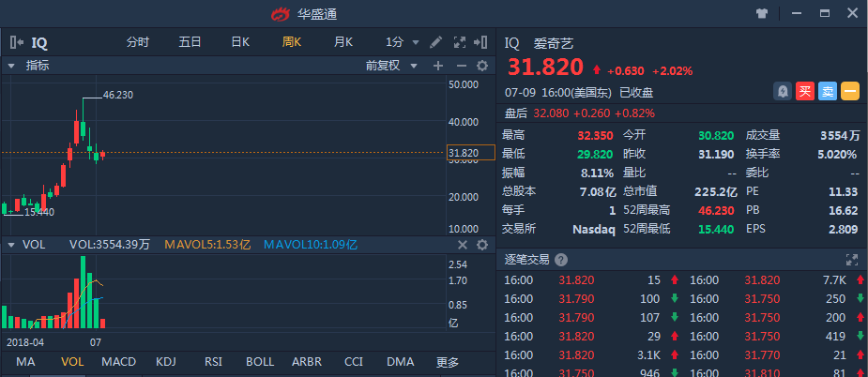Select the 周K weekly chart tab
868x377 pixels.
click(291, 42)
